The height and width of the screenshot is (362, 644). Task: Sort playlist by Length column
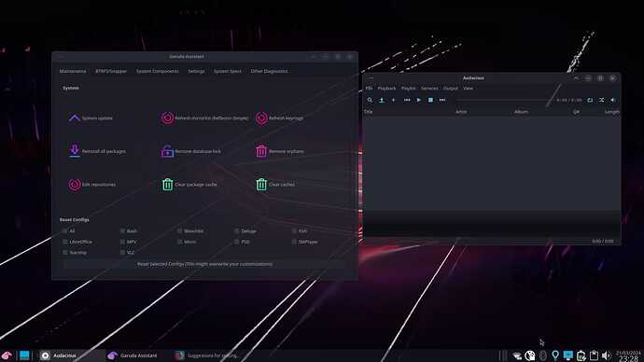(x=611, y=112)
